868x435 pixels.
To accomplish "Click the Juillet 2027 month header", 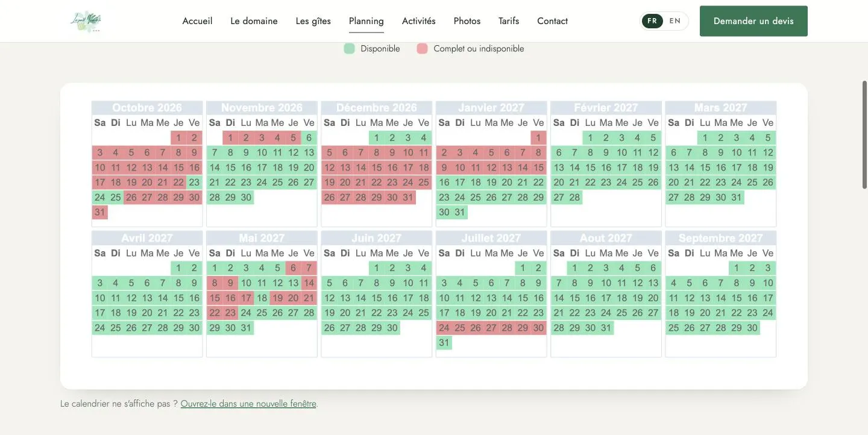I will (x=491, y=238).
